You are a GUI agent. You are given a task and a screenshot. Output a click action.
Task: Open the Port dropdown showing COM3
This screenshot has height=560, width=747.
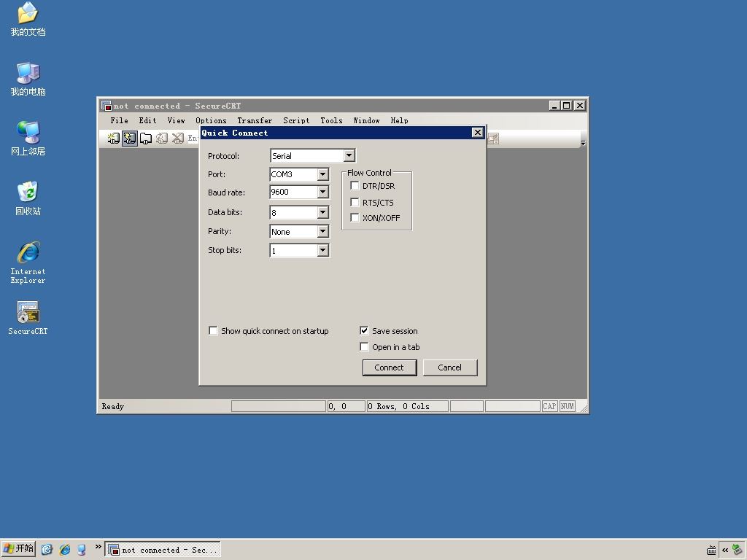click(x=322, y=174)
